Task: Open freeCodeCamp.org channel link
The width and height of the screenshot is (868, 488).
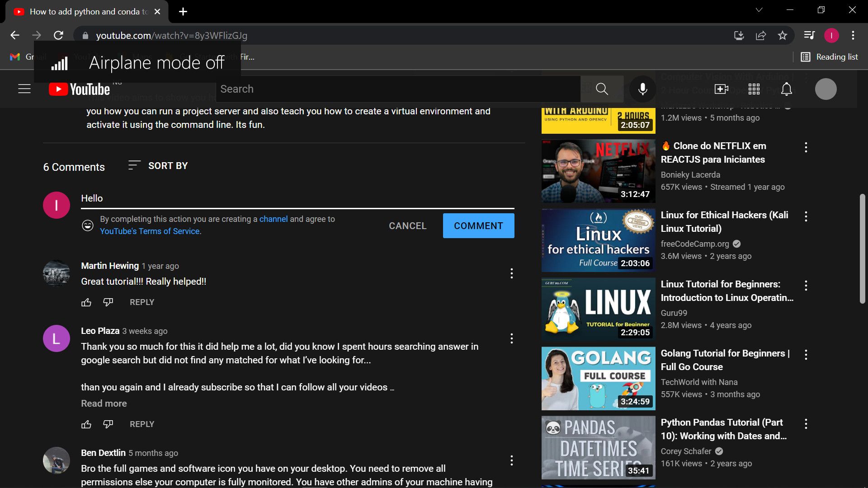Action: pyautogui.click(x=695, y=244)
